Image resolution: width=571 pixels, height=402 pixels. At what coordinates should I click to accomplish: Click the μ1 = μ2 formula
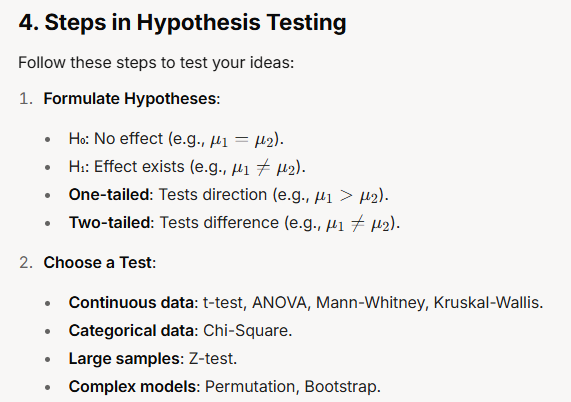(242, 140)
